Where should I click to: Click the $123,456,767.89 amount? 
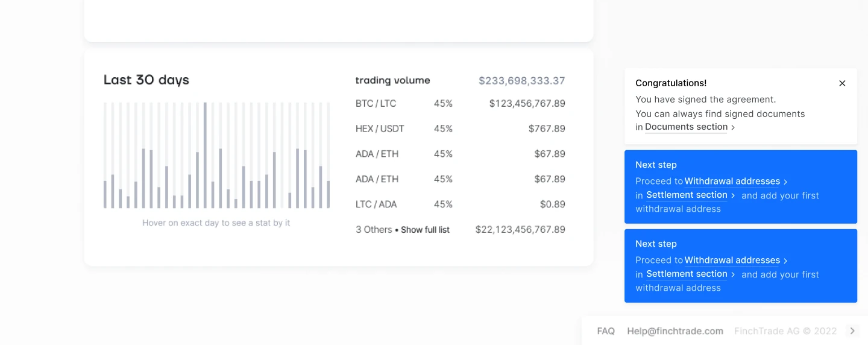(x=527, y=104)
